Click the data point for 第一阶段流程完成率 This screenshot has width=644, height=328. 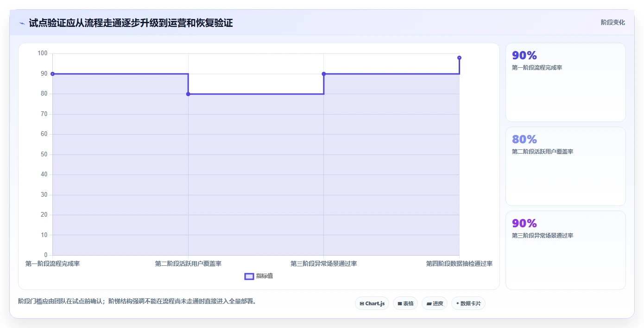(x=52, y=74)
